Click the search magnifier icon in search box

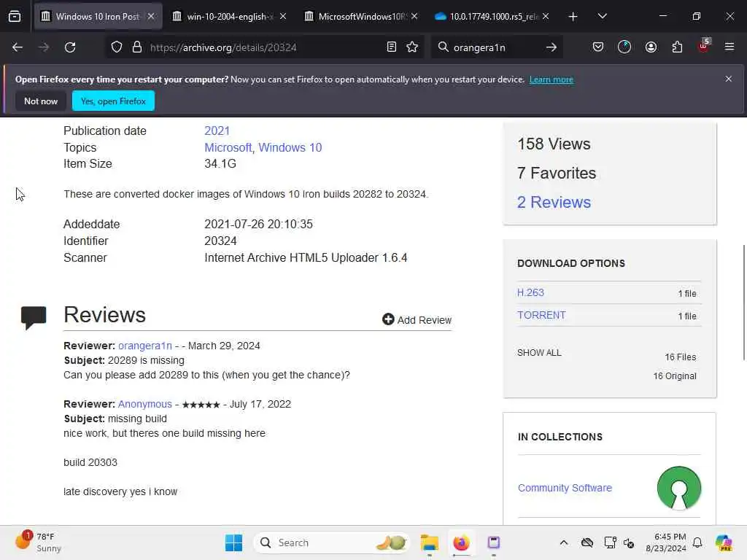pos(443,47)
